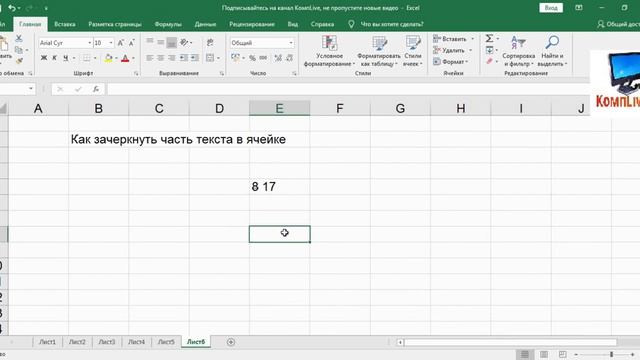Expand the Удалить cells dropdown arrow
The height and width of the screenshot is (360, 640).
click(470, 50)
